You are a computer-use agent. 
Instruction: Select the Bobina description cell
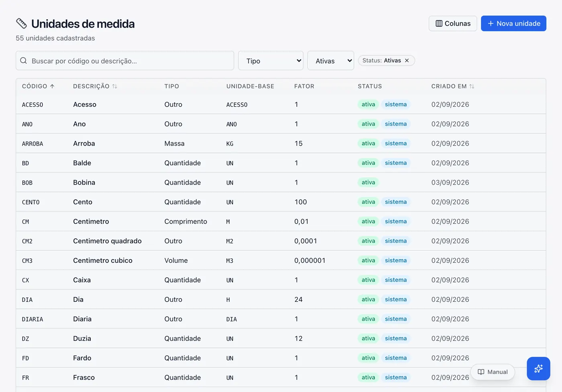(x=84, y=183)
